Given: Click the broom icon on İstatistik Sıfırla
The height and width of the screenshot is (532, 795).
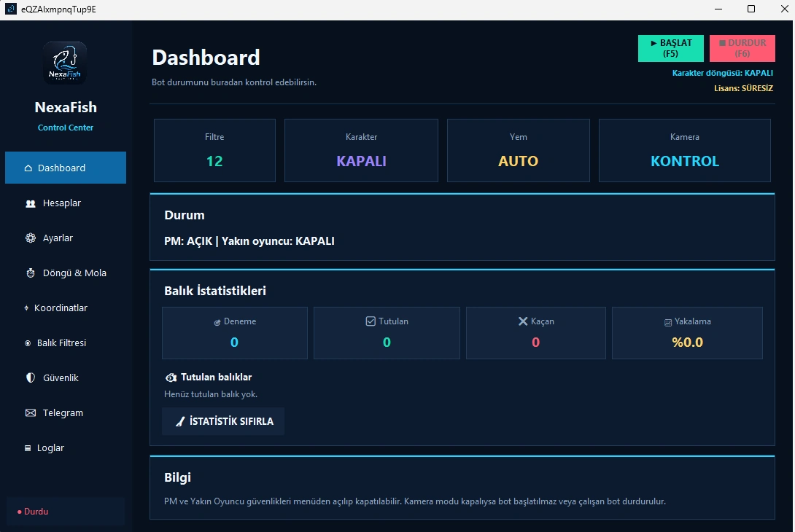Looking at the screenshot, I should tap(180, 421).
